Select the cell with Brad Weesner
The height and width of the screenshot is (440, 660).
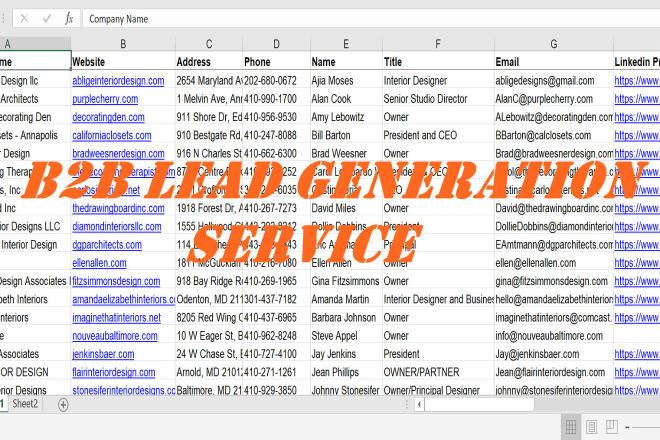[x=346, y=154]
